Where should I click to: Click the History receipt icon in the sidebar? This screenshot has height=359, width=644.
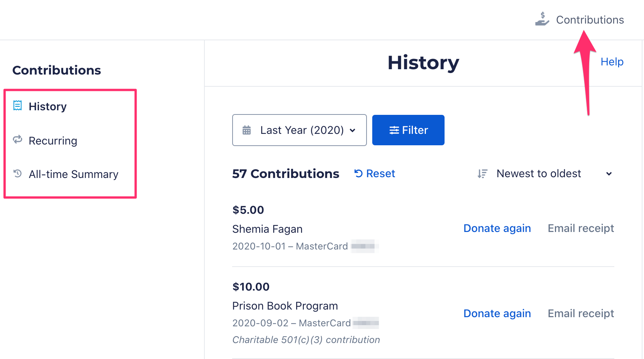(18, 105)
